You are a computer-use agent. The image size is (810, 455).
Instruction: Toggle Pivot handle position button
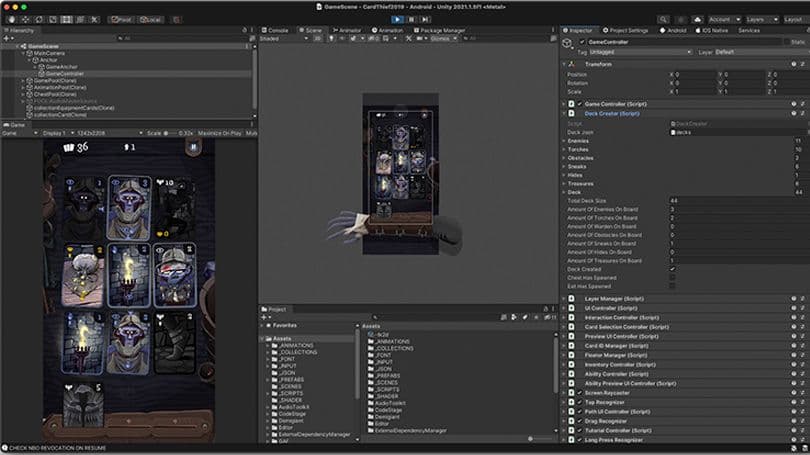point(122,20)
